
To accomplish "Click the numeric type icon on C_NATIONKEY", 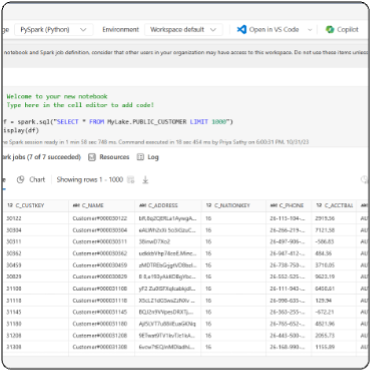I will 209,205.
